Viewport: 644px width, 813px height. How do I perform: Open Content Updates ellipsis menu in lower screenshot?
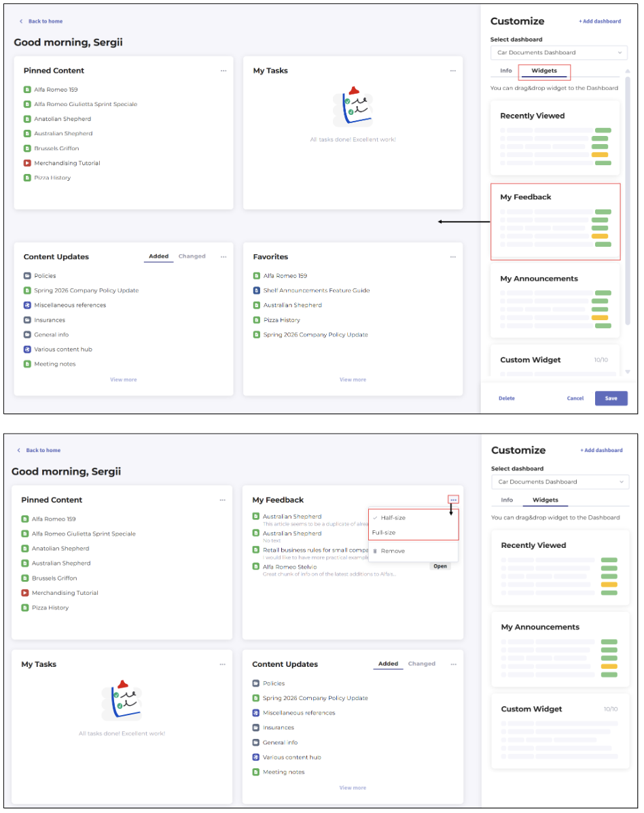coord(453,664)
